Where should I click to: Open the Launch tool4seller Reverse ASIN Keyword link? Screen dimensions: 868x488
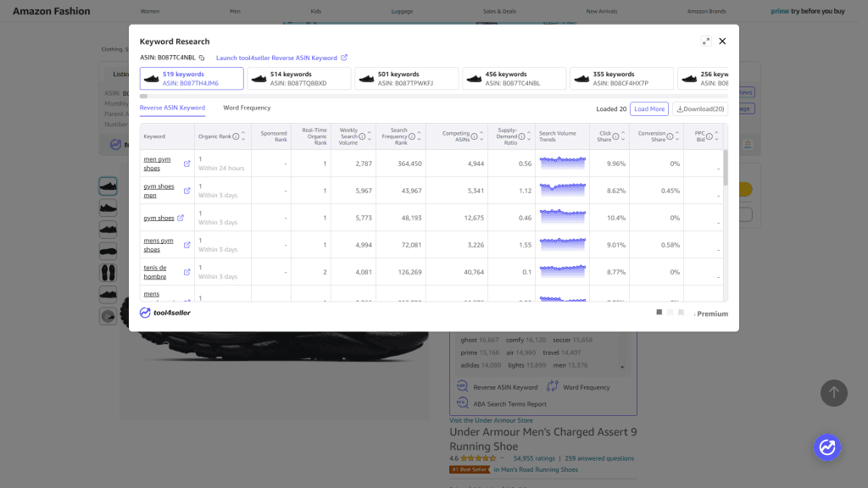tap(281, 58)
